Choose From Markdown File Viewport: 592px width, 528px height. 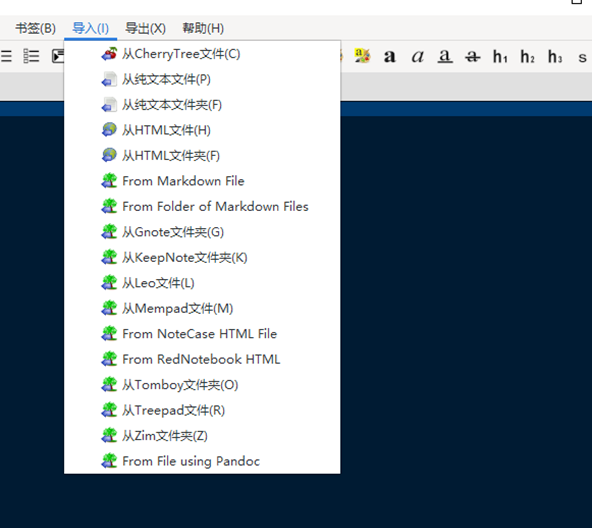pyautogui.click(x=202, y=181)
